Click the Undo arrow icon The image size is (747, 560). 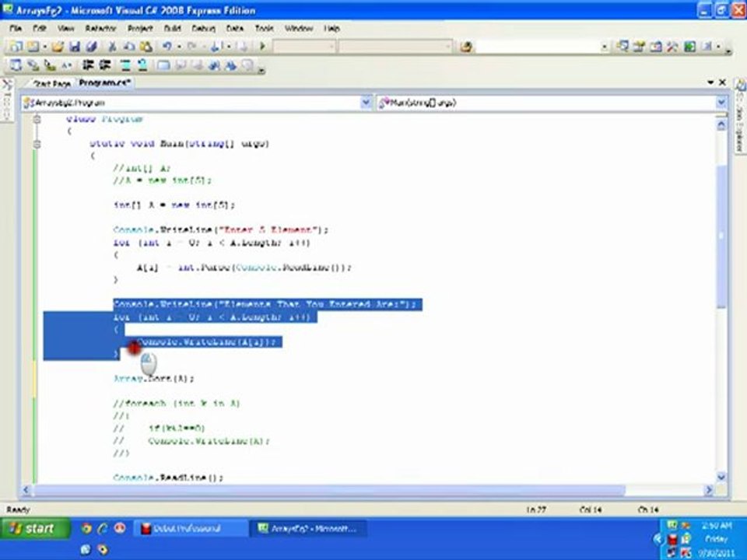pos(167,46)
